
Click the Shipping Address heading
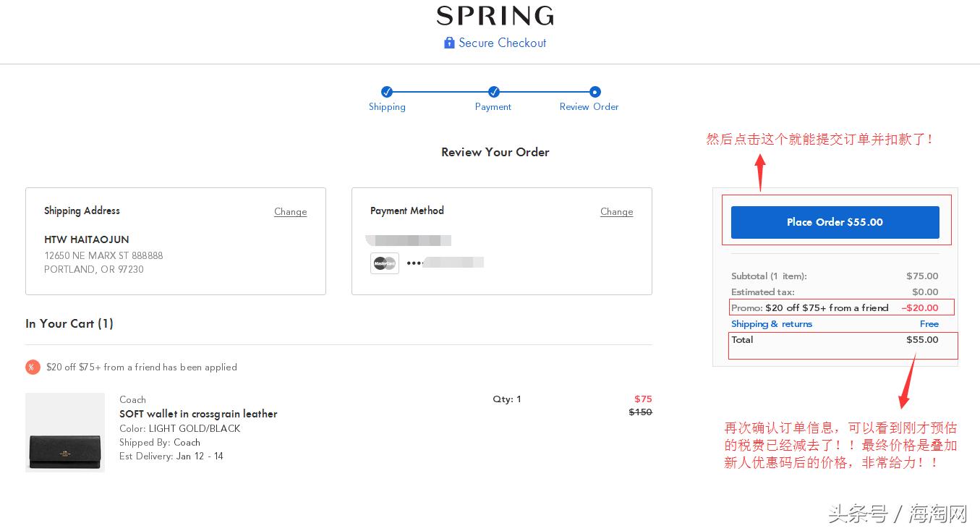coord(82,211)
